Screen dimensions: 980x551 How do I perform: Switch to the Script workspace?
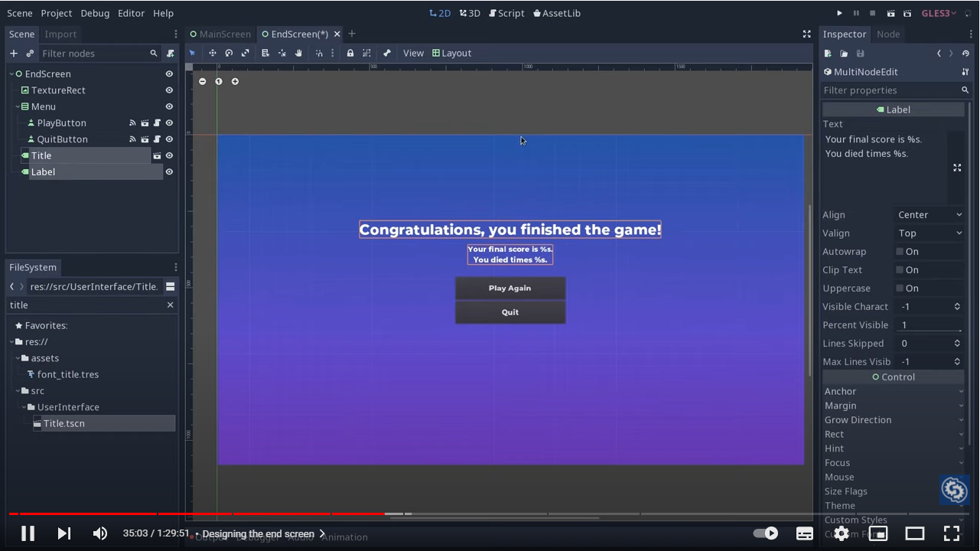pos(506,13)
